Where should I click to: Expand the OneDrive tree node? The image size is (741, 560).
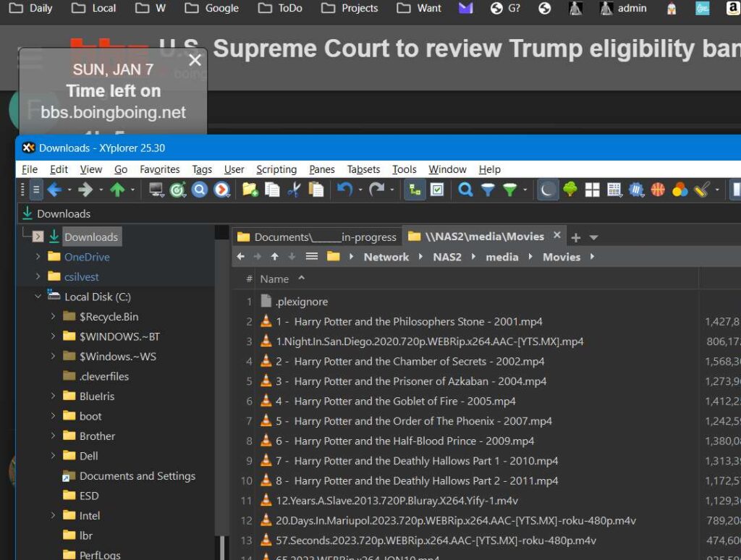tap(38, 257)
